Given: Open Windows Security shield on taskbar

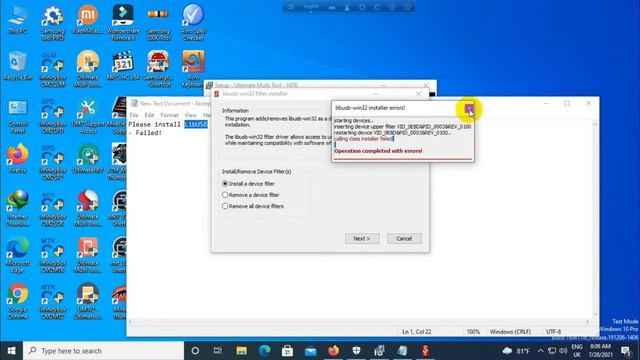Looking at the screenshot, I should (x=356, y=351).
